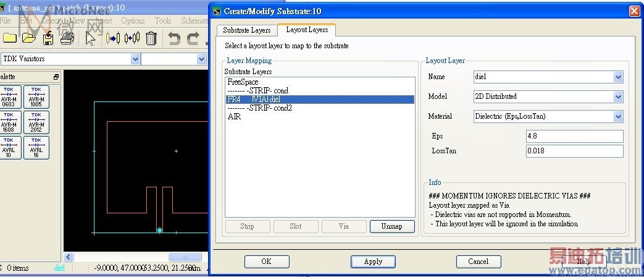
Task: Open the File menu
Action: pyautogui.click(x=6, y=20)
